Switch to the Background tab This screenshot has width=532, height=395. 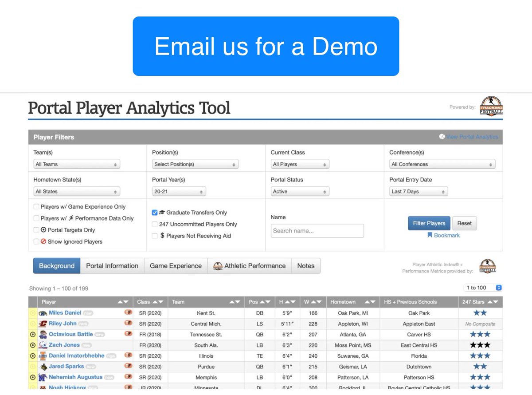click(x=57, y=266)
